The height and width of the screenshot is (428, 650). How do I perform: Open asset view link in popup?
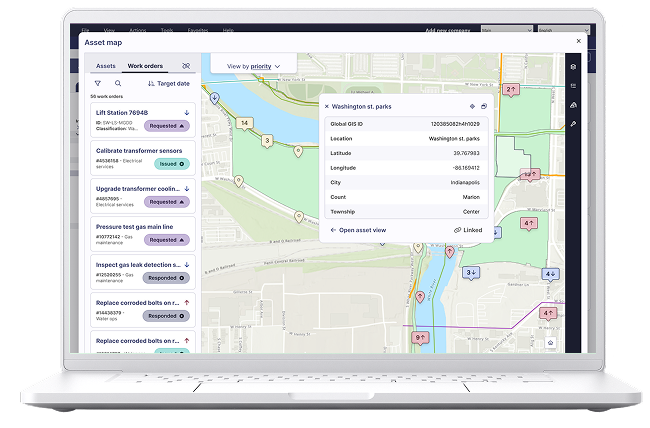[x=358, y=230]
